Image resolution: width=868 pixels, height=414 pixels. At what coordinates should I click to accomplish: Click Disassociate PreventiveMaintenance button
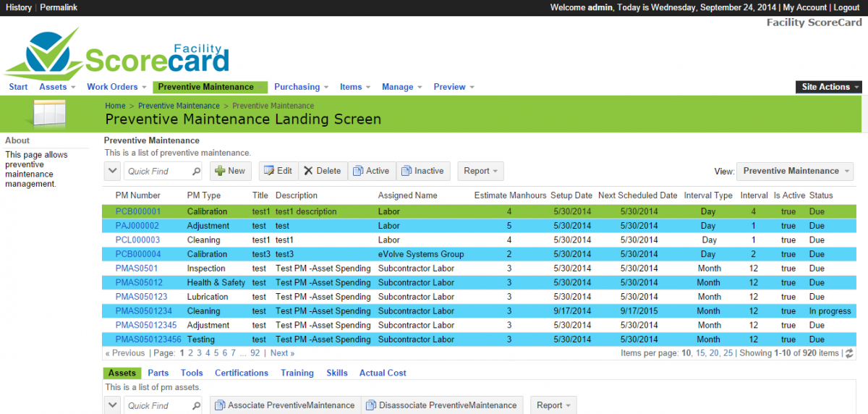[x=441, y=405]
